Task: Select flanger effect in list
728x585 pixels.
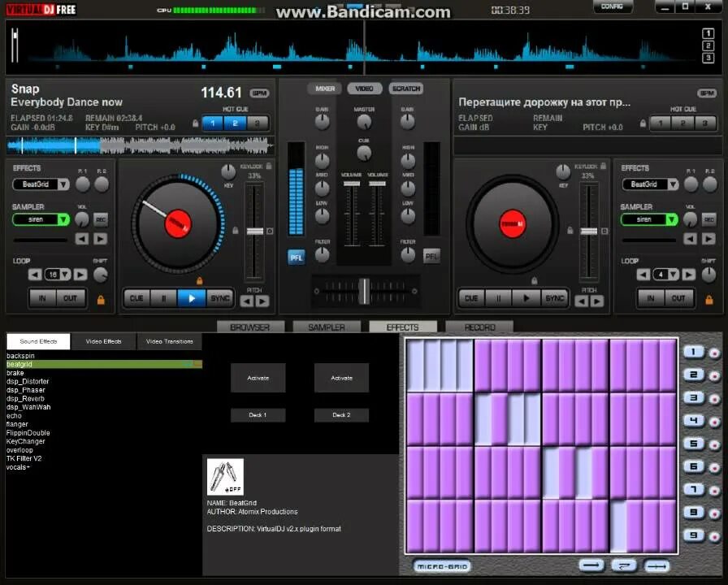Action: pos(17,424)
